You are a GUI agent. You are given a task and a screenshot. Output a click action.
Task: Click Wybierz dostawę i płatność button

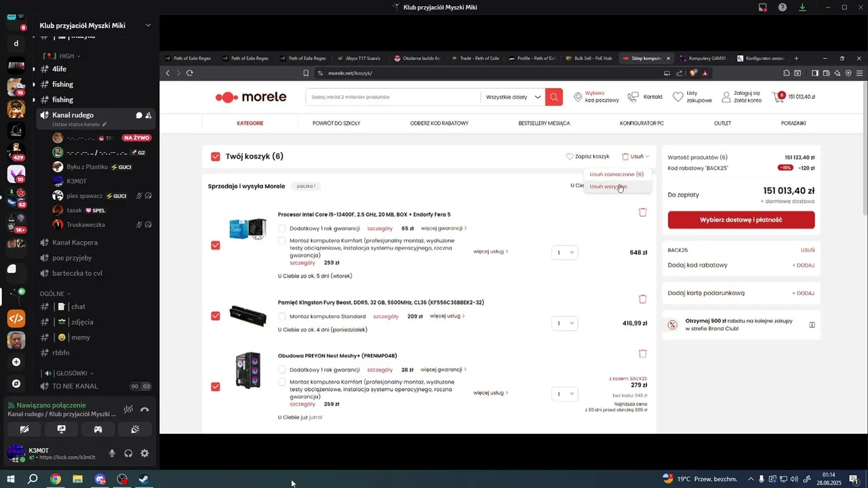(741, 220)
